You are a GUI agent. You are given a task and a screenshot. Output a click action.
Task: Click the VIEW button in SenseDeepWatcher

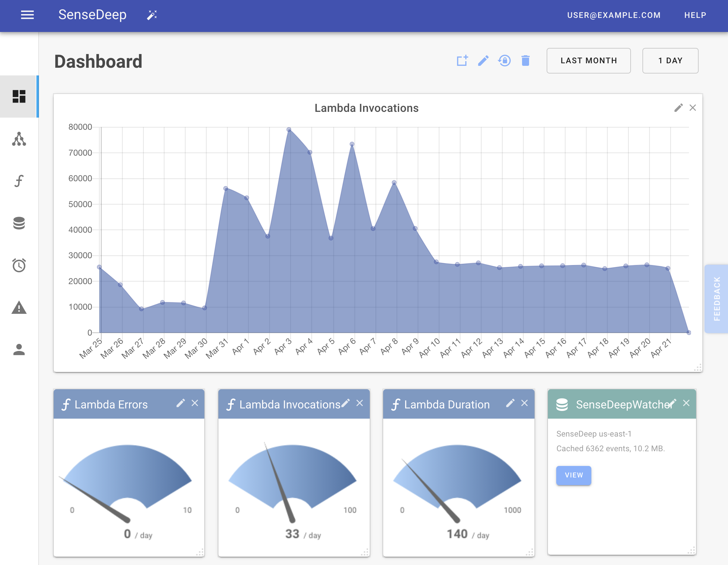[573, 475]
